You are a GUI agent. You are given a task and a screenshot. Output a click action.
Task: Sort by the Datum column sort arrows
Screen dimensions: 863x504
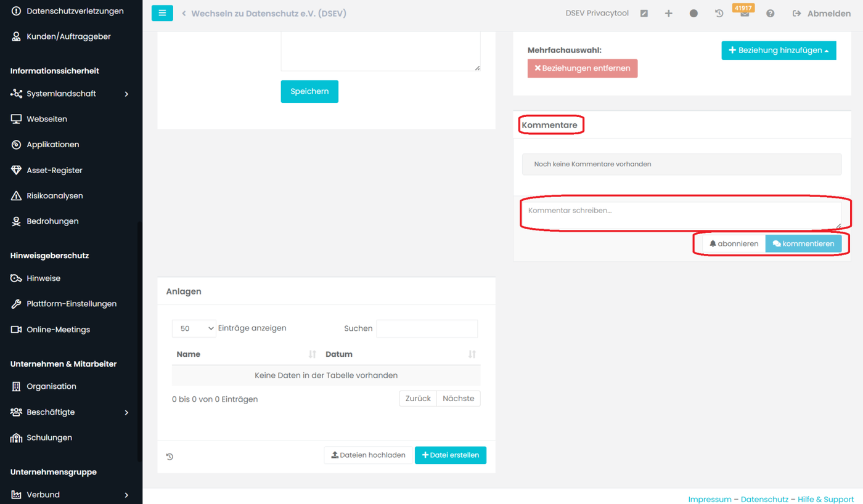tap(472, 354)
